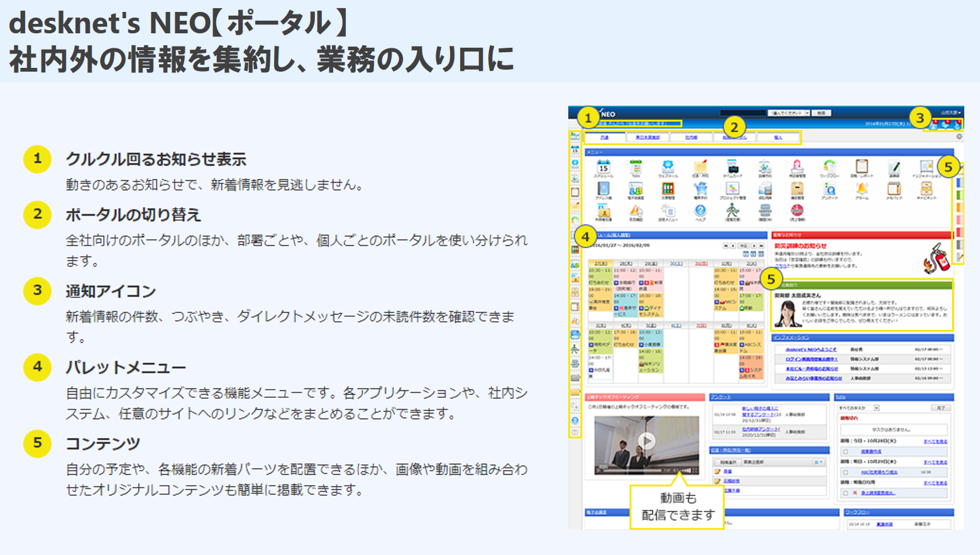Open the user name dropdown at top right
The height and width of the screenshot is (555, 980).
[x=950, y=113]
